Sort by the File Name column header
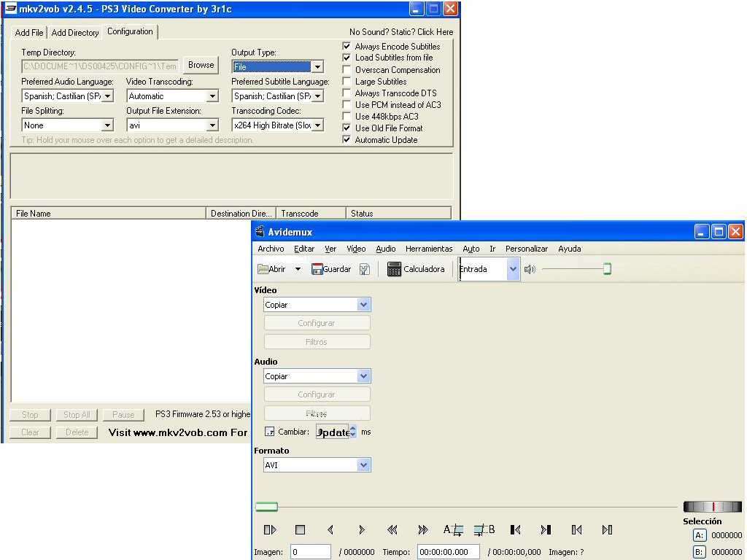747x560 pixels. pos(109,214)
